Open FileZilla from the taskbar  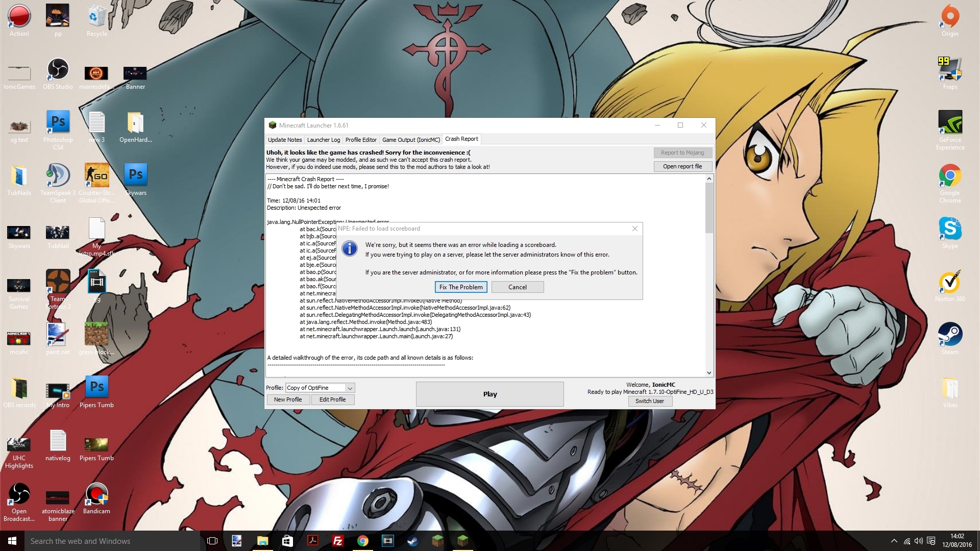(338, 541)
